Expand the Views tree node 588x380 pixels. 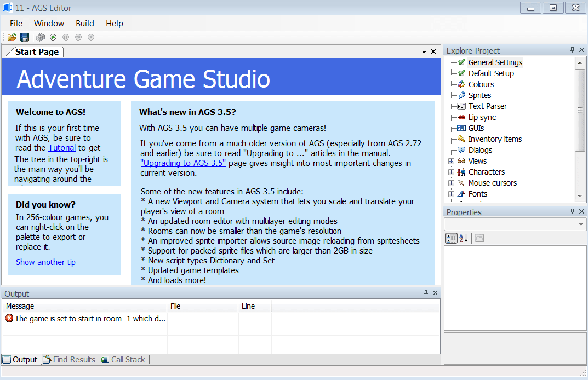click(451, 161)
